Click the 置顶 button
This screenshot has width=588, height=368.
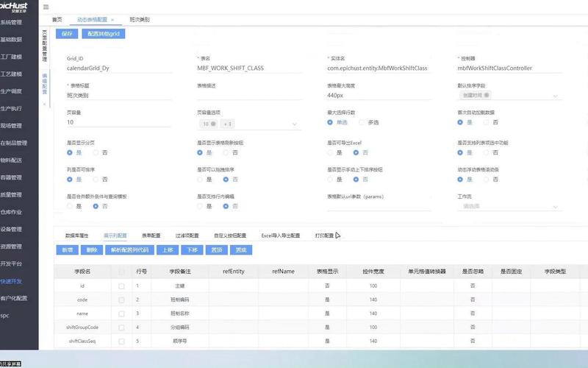point(217,250)
